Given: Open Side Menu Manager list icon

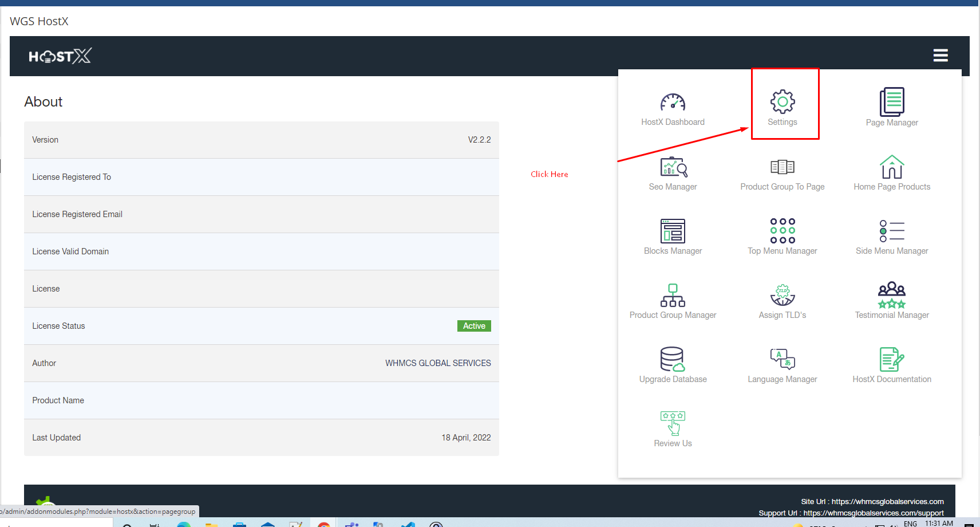Looking at the screenshot, I should click(891, 231).
